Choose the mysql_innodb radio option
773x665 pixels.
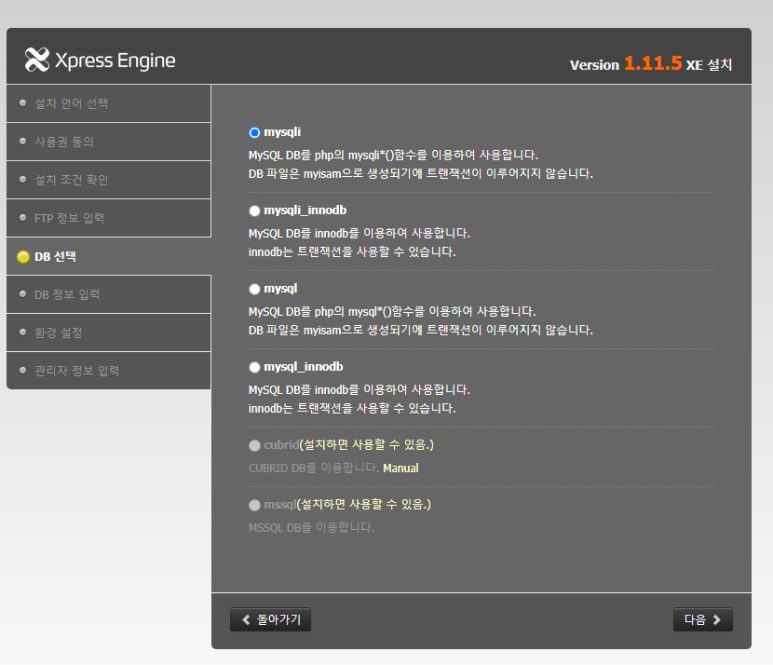click(254, 367)
